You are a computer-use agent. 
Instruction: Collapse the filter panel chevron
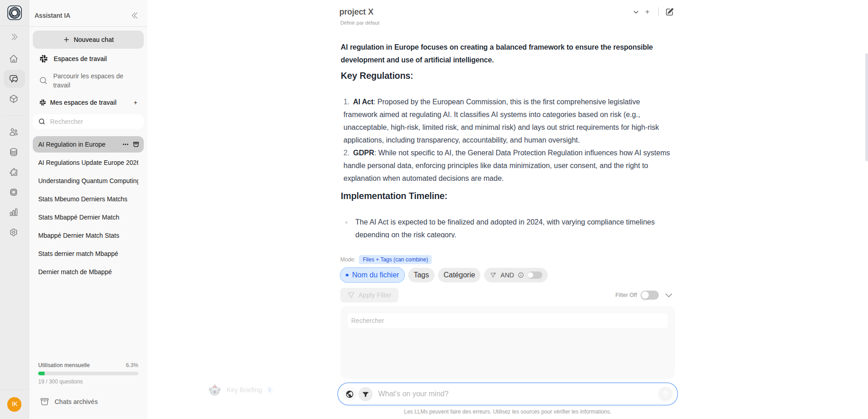[x=669, y=295]
